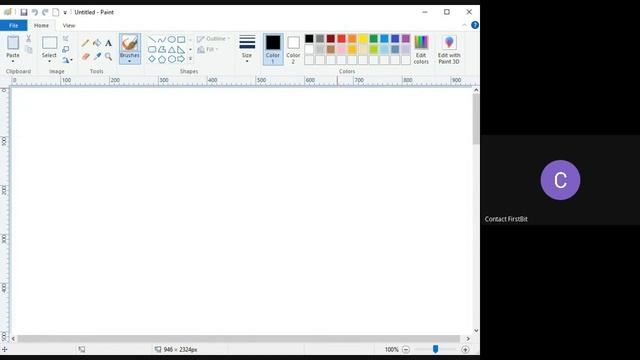Click the Undo arrow in title bar
This screenshot has width=640, height=360.
35,12
